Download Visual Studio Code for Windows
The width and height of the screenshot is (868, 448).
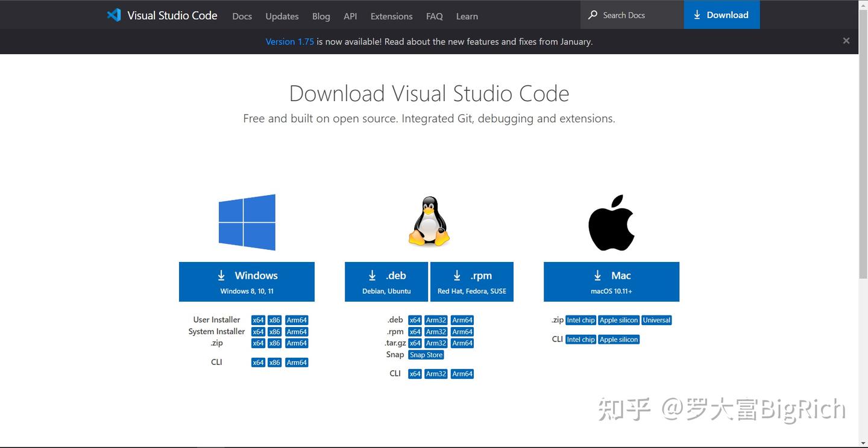click(x=247, y=281)
